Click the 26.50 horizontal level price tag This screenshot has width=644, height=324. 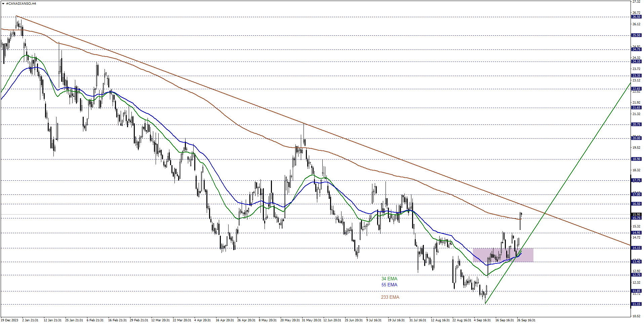[636, 17]
